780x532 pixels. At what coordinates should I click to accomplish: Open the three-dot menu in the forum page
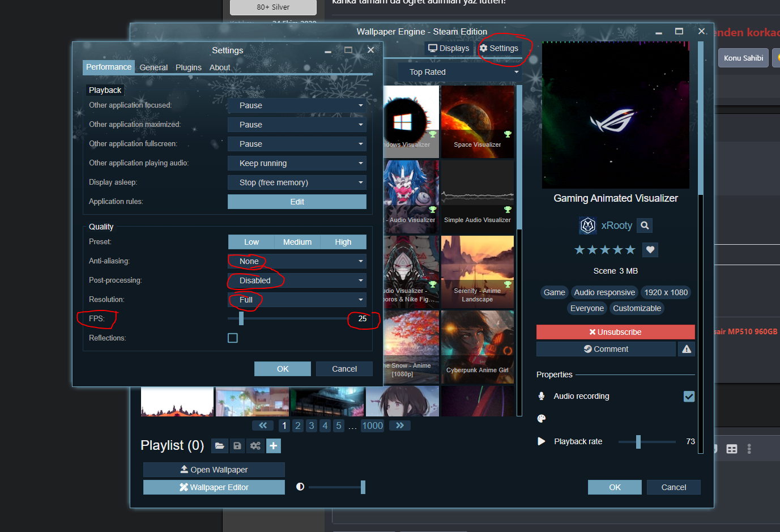tap(749, 449)
